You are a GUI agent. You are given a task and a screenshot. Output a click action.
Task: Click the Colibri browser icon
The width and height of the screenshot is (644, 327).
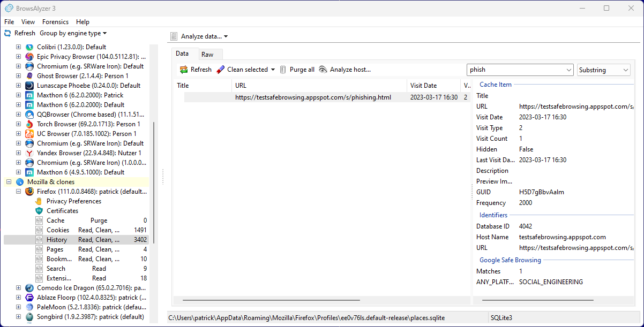[x=29, y=47]
